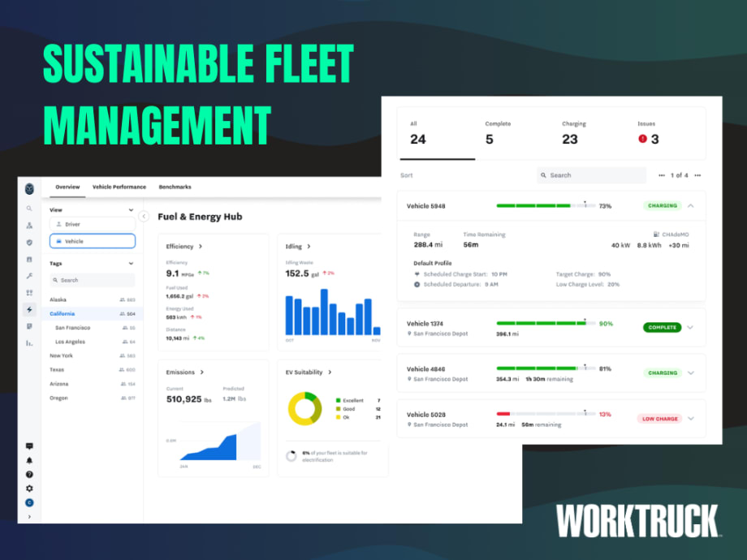This screenshot has width=747, height=560.
Task: Open the sidebar search magnifier icon
Action: coord(29,209)
